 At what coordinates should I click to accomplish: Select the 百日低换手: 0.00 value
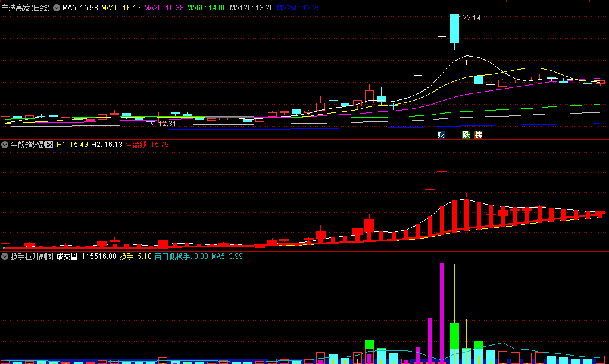tap(182, 256)
